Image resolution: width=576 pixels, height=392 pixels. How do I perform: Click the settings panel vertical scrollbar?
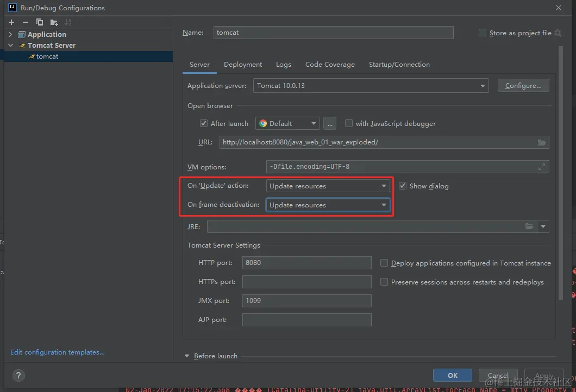tap(561, 173)
